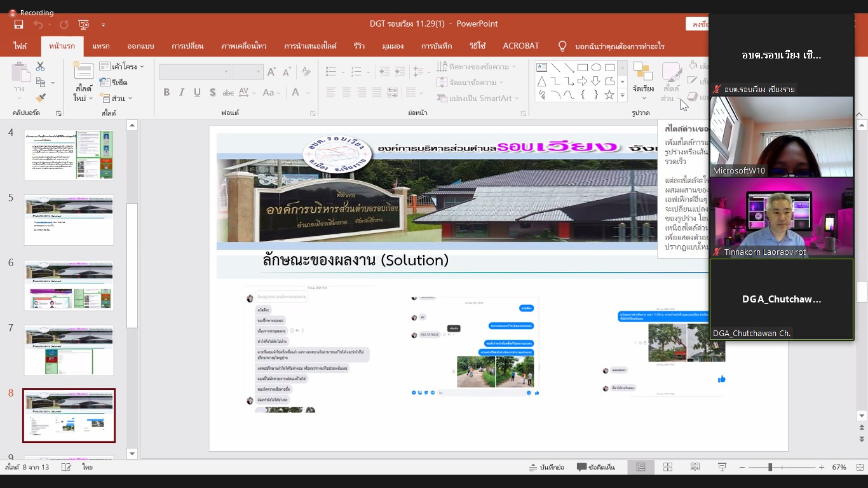The height and width of the screenshot is (488, 868).
Task: Pick the rectangle shape in the shapes gallery
Action: tap(583, 67)
